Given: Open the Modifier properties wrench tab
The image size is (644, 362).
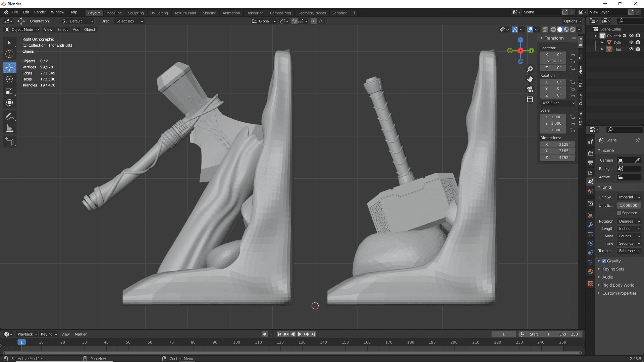Looking at the screenshot, I should 591,225.
